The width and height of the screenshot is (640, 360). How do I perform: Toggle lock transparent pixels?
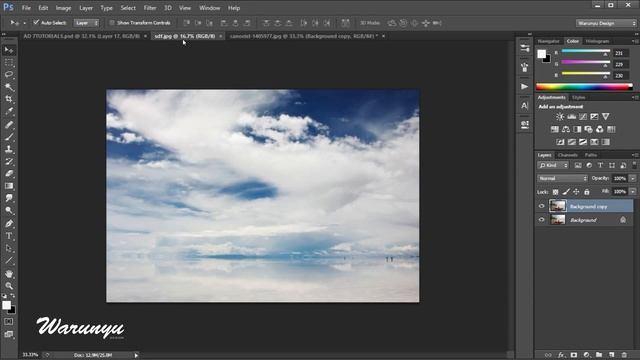556,191
